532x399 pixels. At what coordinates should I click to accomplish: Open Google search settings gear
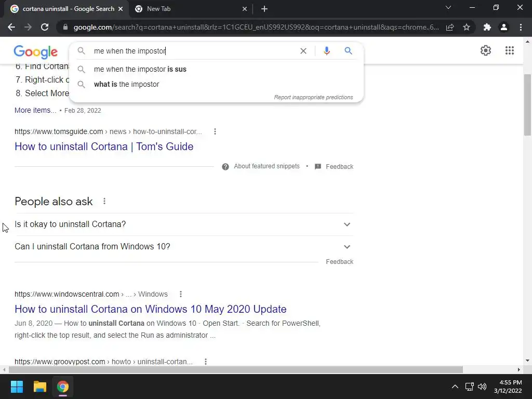pyautogui.click(x=486, y=50)
